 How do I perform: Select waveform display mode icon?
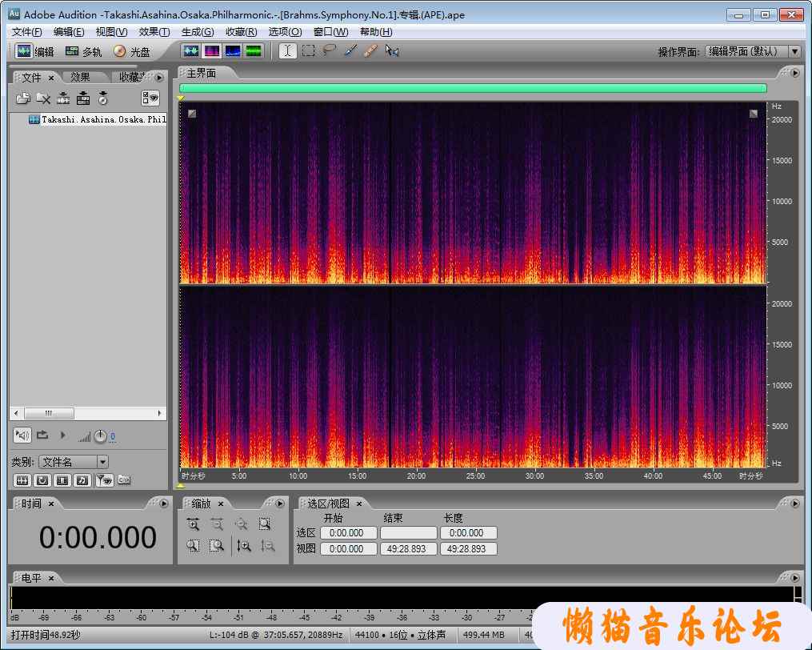tap(191, 50)
